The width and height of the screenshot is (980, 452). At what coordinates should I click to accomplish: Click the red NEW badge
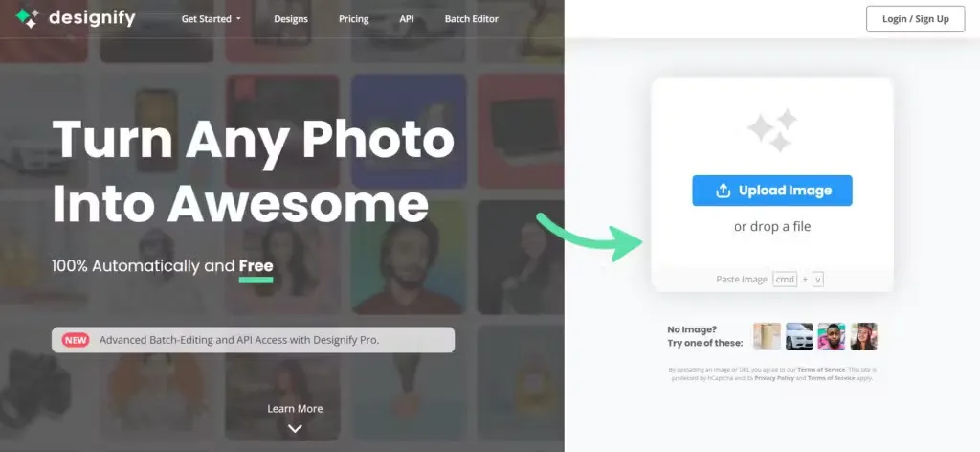pyautogui.click(x=76, y=340)
